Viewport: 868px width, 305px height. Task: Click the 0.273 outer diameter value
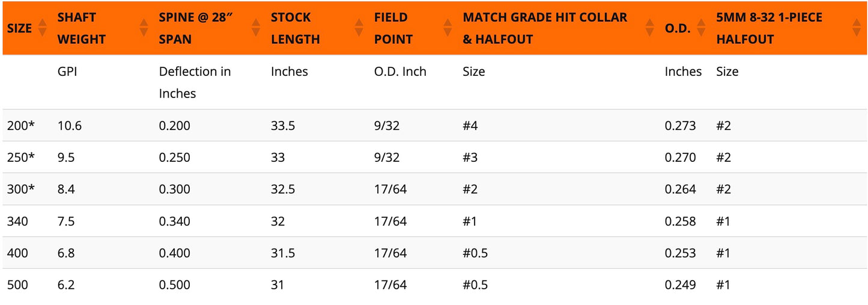(x=680, y=126)
